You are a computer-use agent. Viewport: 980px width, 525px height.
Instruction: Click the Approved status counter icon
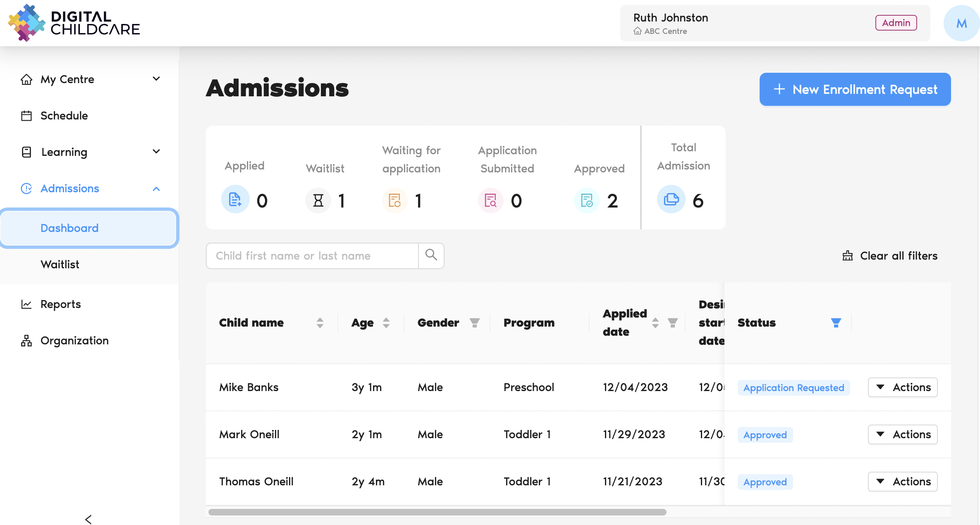tap(587, 200)
